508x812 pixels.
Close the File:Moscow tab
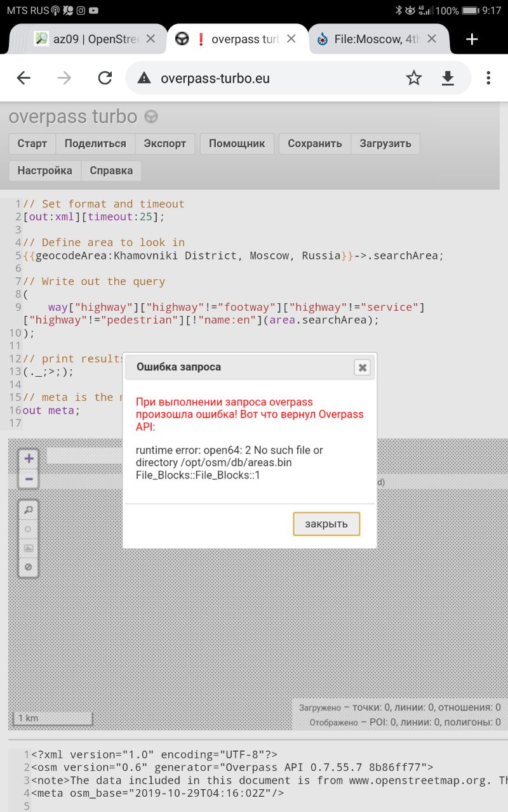click(x=432, y=39)
